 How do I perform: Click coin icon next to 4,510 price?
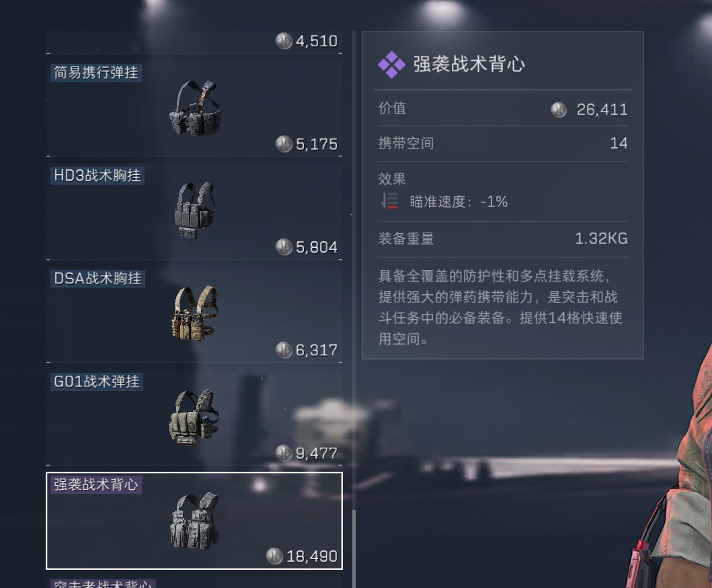[284, 41]
